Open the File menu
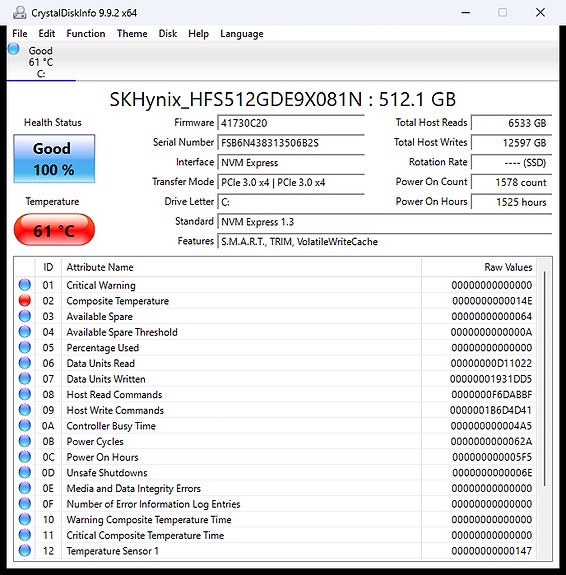 (20, 34)
